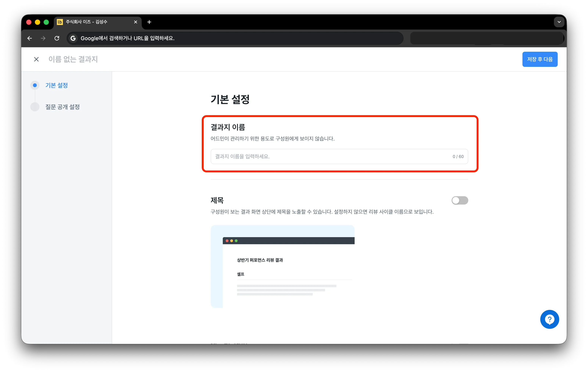Toggle the 제목 switch on

point(460,200)
